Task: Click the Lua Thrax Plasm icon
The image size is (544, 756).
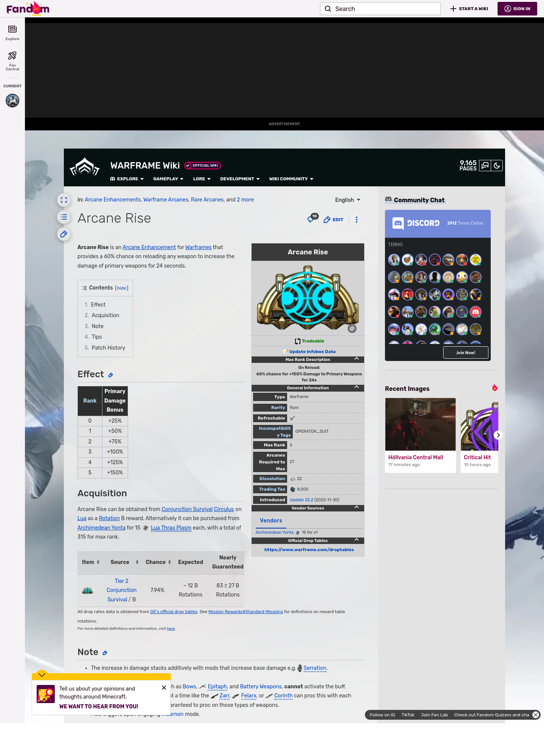Action: point(145,528)
